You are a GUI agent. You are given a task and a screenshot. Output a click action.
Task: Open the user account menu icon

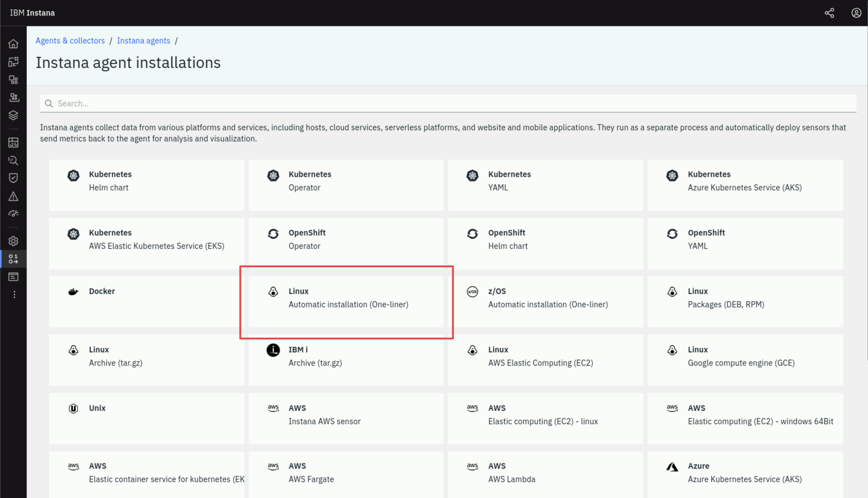(x=856, y=13)
